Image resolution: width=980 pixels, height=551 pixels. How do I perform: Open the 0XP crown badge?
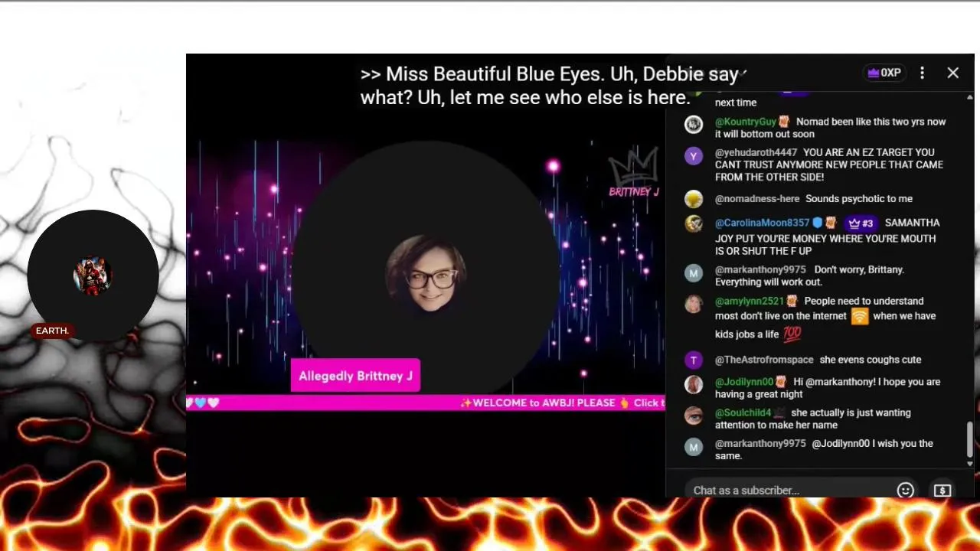884,73
